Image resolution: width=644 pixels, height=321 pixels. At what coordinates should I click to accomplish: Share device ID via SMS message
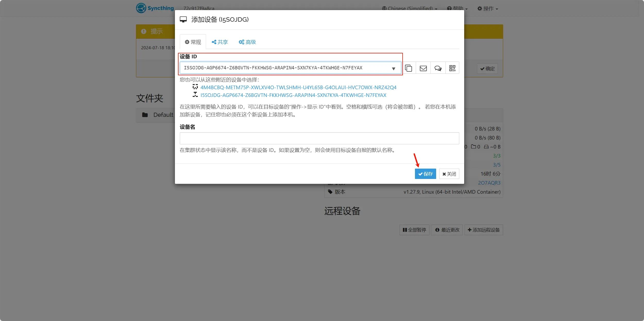pos(438,68)
